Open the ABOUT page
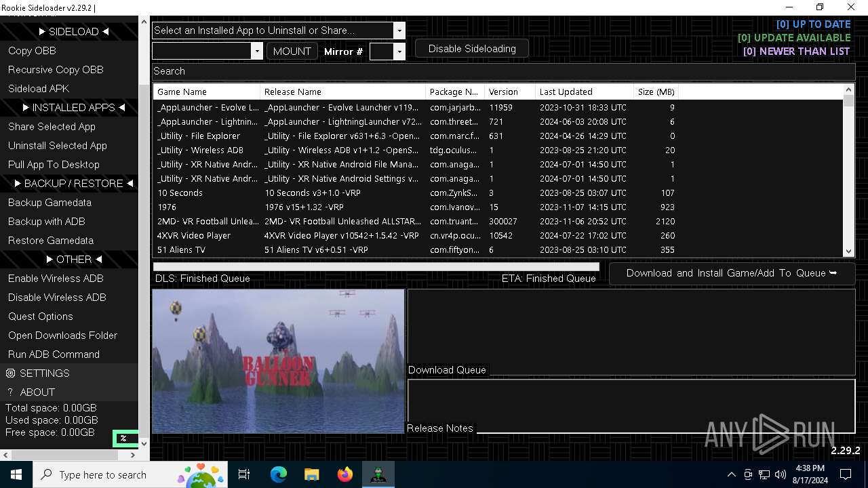Image resolution: width=868 pixels, height=488 pixels. tap(69, 392)
